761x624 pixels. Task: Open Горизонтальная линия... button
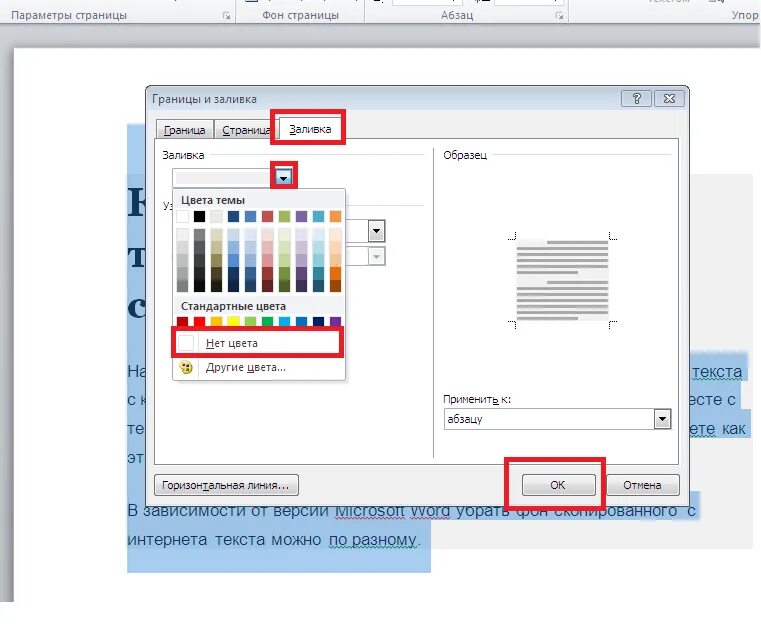[x=226, y=485]
